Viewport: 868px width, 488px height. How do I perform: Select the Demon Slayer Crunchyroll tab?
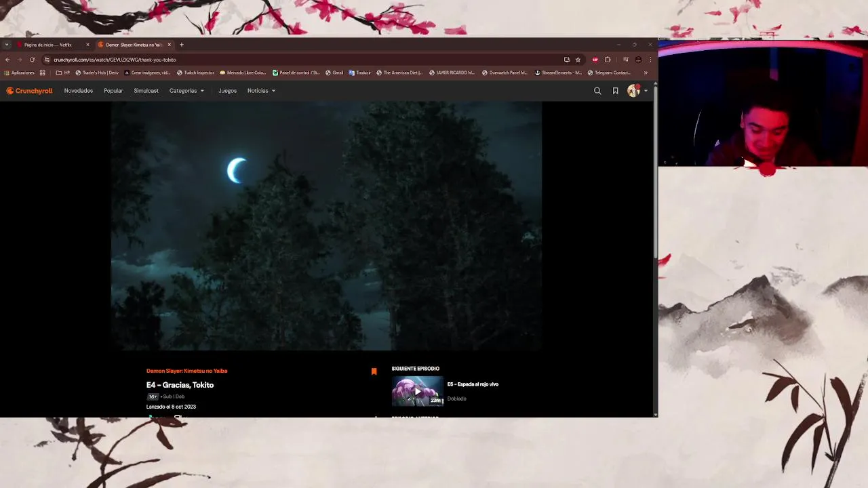(x=134, y=45)
